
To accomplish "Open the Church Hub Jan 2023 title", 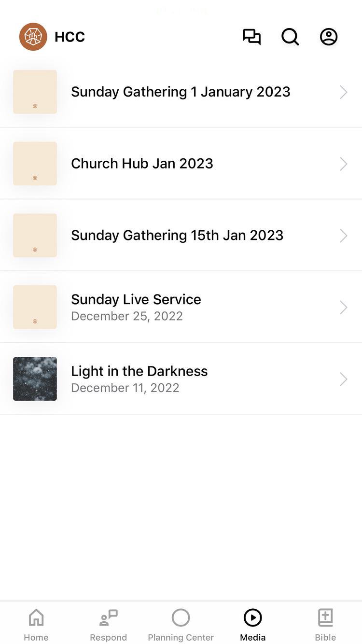I will pos(142,164).
